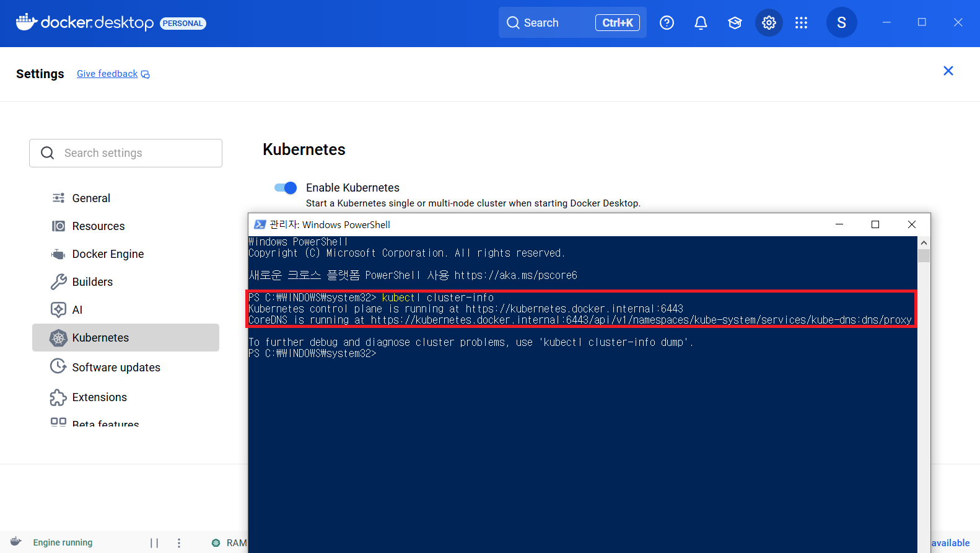
Task: Click the header Search box
Action: coord(572,23)
